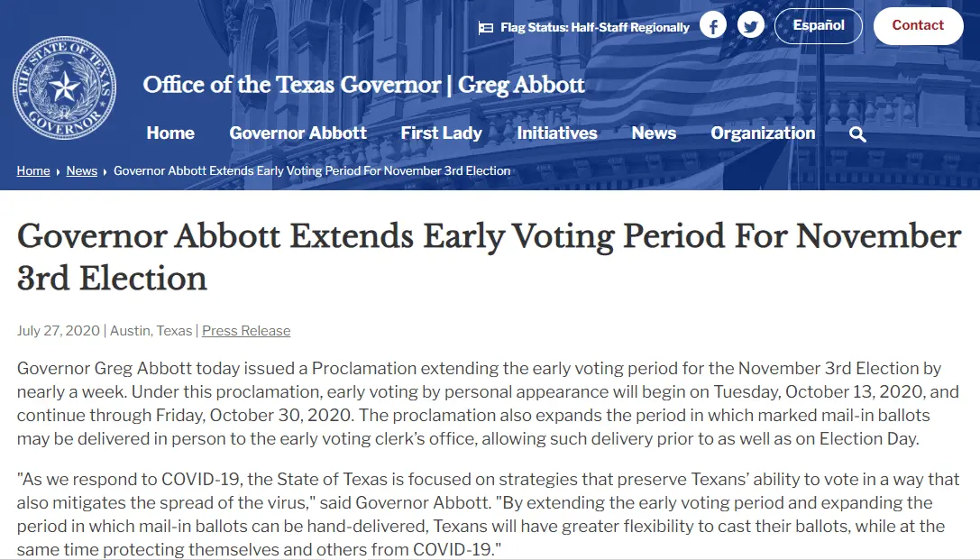Screen dimensions: 980x560
Task: Click the News breadcrumb link
Action: tap(81, 170)
